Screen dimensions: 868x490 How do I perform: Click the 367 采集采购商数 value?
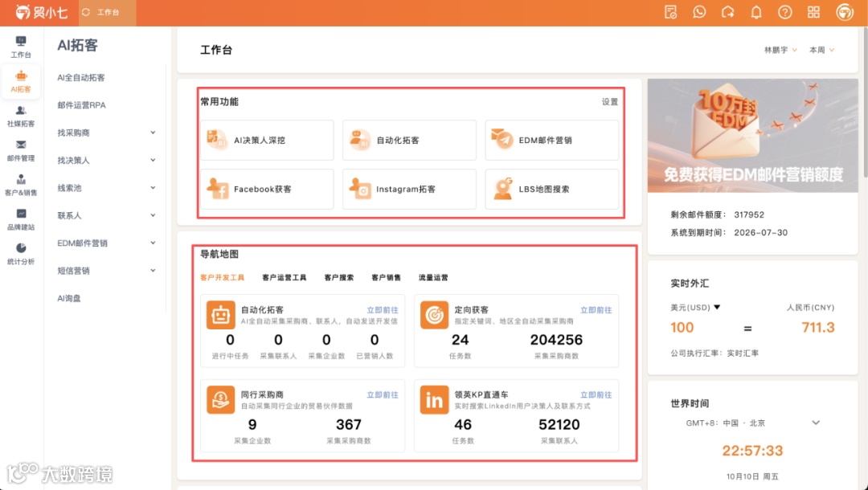click(x=349, y=425)
